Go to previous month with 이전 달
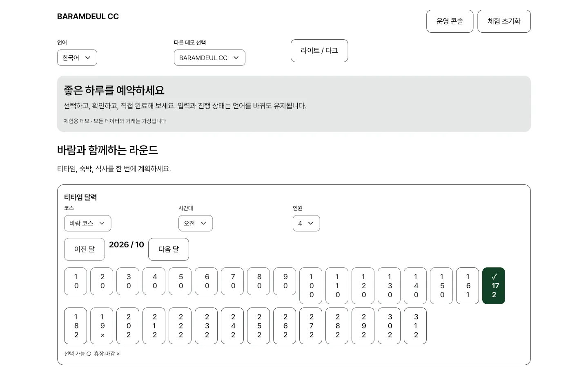 pyautogui.click(x=85, y=249)
